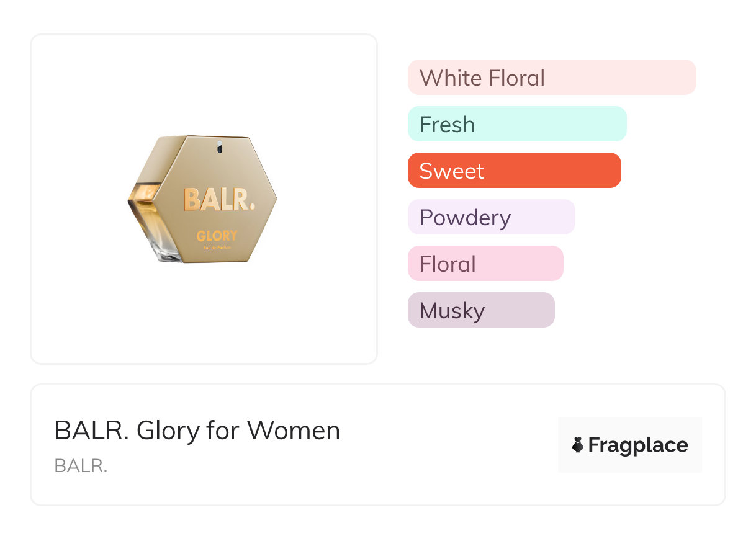The image size is (756, 536).
Task: Open the BALR. Glory for Women title
Action: (197, 431)
